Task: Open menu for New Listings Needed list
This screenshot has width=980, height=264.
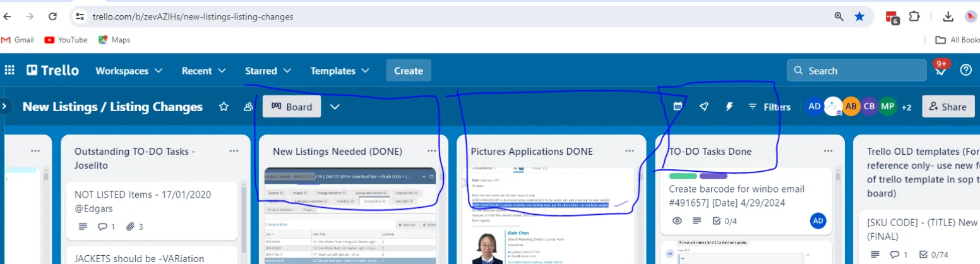Action: point(432,151)
